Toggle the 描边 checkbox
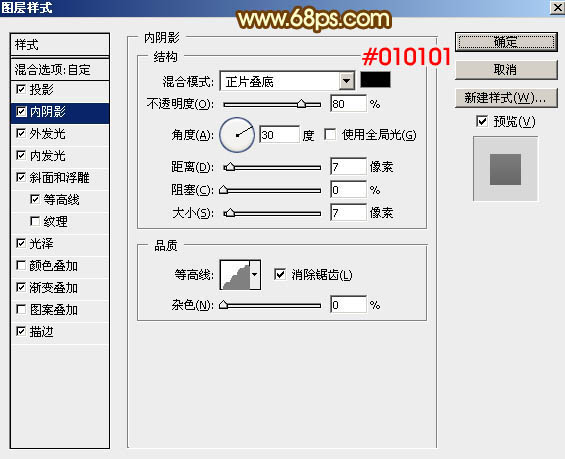Screen dimensions: 565x459 point(21,331)
